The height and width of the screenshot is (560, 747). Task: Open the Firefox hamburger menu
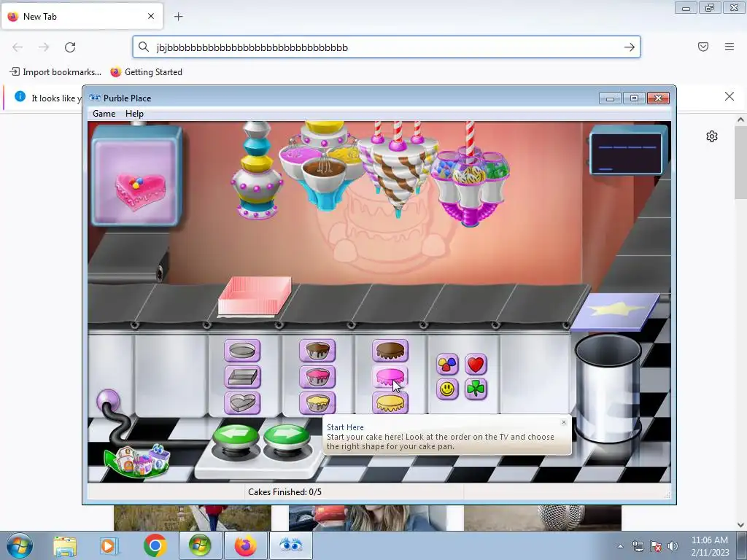pos(729,47)
